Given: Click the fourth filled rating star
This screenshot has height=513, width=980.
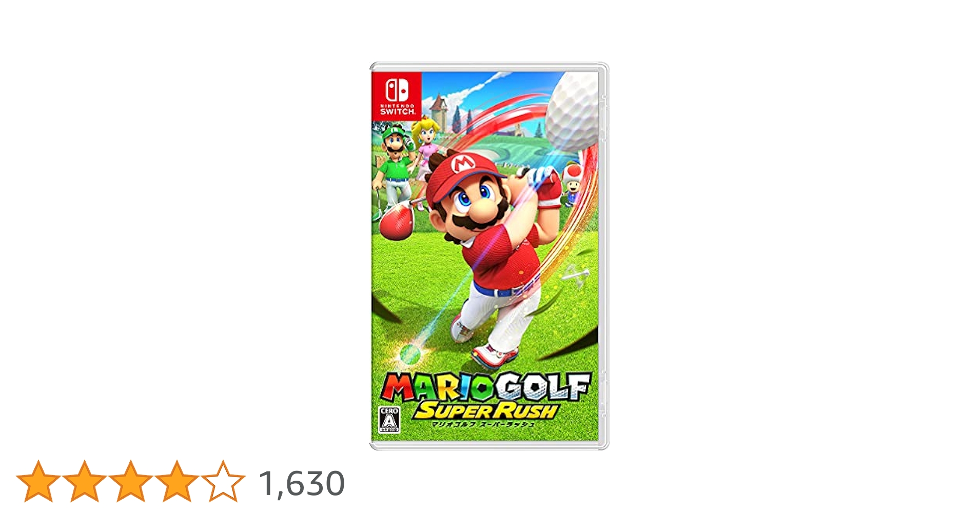Looking at the screenshot, I should tap(177, 481).
